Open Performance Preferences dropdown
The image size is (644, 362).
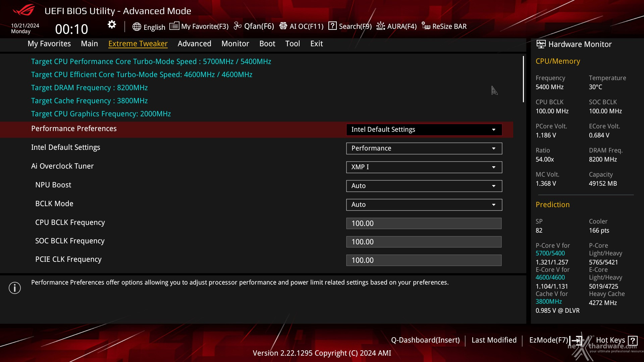(424, 130)
